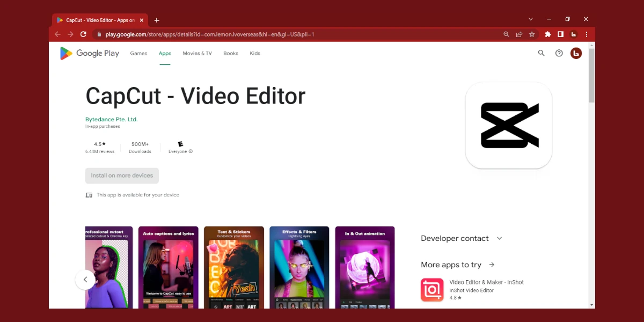Image resolution: width=644 pixels, height=322 pixels.
Task: Open the Kids tab
Action: click(255, 53)
